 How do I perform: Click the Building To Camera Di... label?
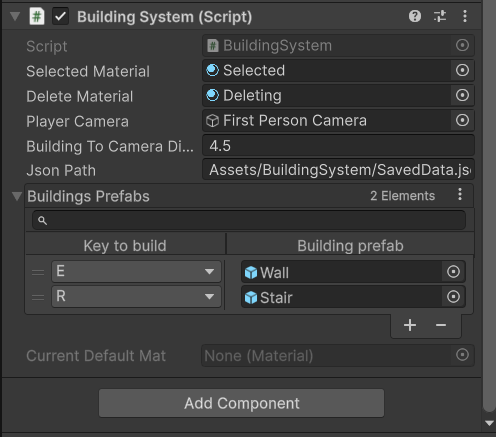click(x=110, y=146)
